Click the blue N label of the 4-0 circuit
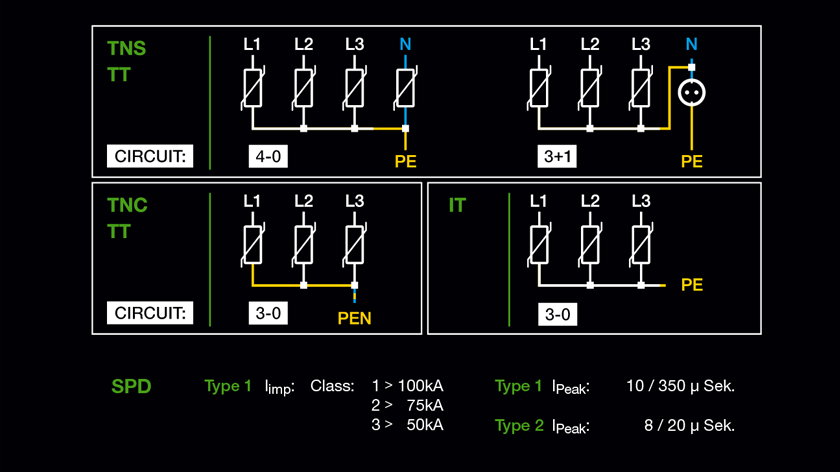This screenshot has height=472, width=840. click(x=406, y=44)
